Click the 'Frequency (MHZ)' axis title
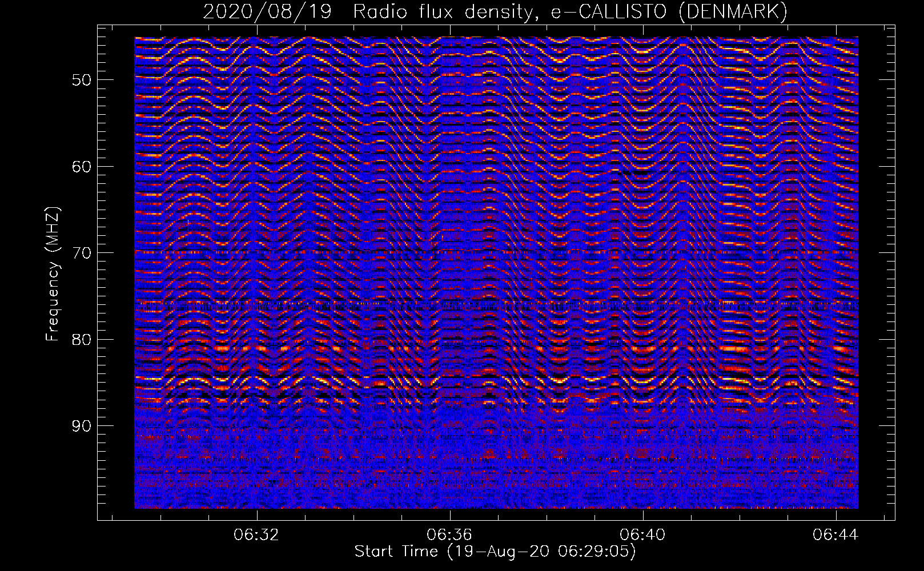Screen dimensions: 924x571 point(53,274)
